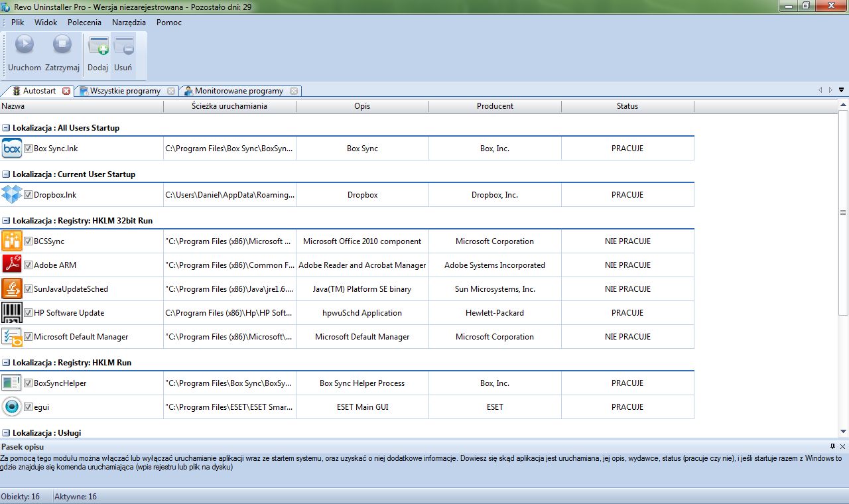
Task: Click the vertical scrollbar thumb
Action: 843,213
